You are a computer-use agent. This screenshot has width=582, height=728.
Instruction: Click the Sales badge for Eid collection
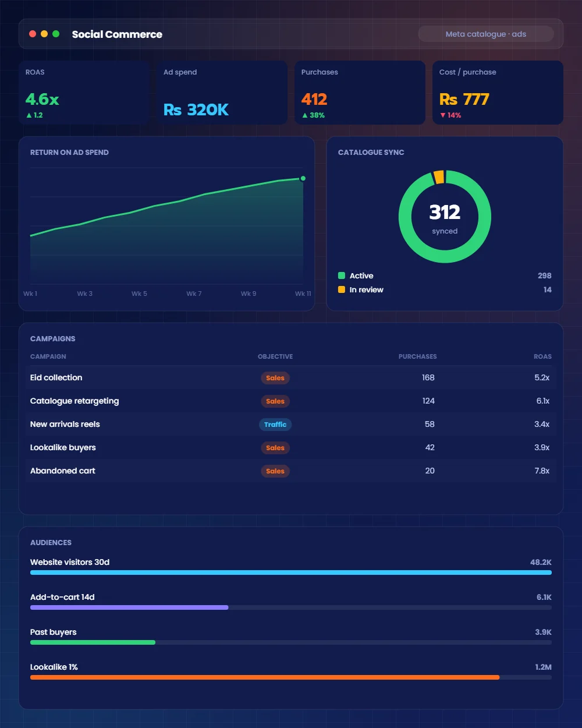[275, 378]
